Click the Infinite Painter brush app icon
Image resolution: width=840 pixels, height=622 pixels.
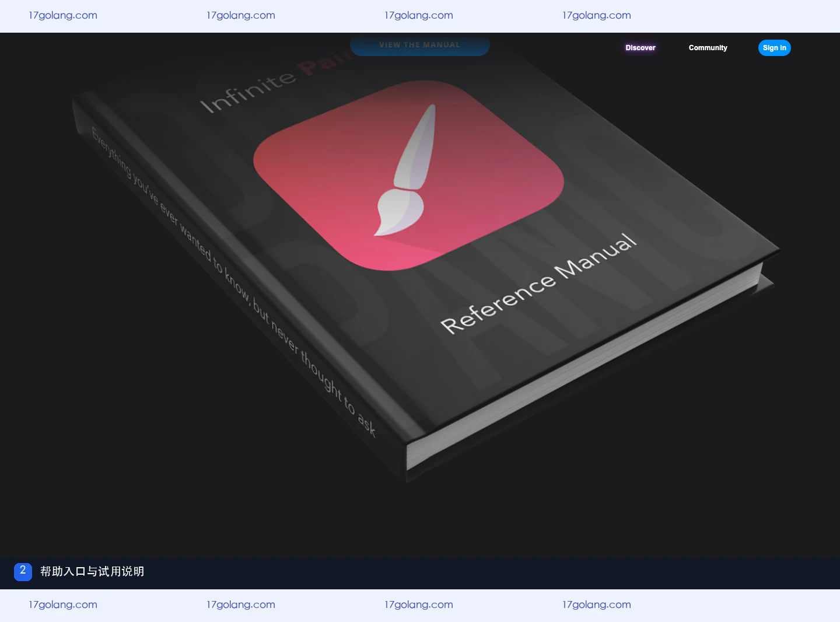(x=408, y=175)
